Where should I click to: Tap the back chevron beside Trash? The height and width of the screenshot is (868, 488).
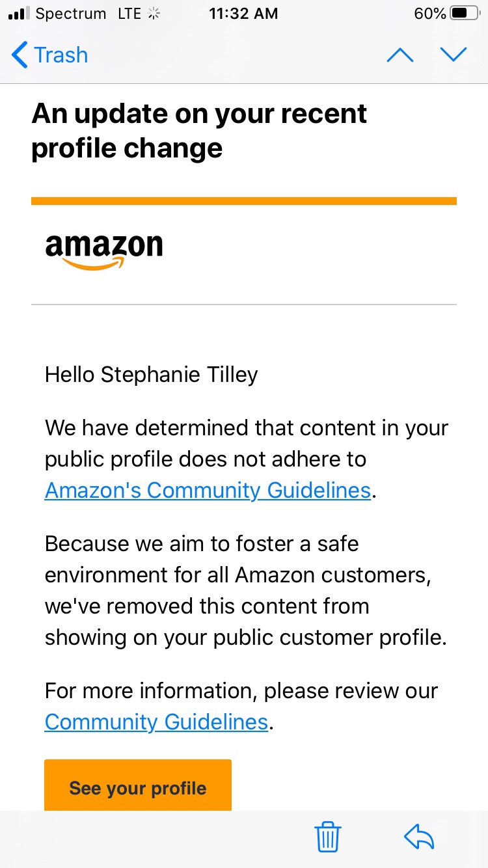tap(20, 55)
